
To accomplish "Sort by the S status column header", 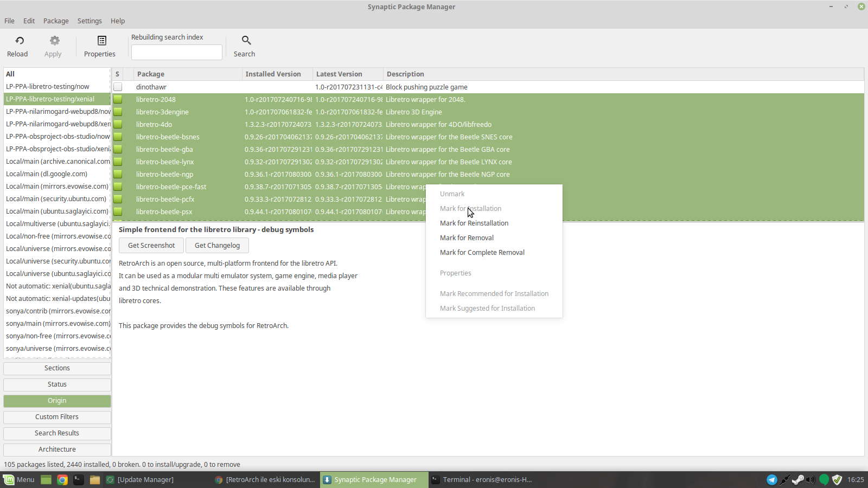I will click(x=117, y=74).
